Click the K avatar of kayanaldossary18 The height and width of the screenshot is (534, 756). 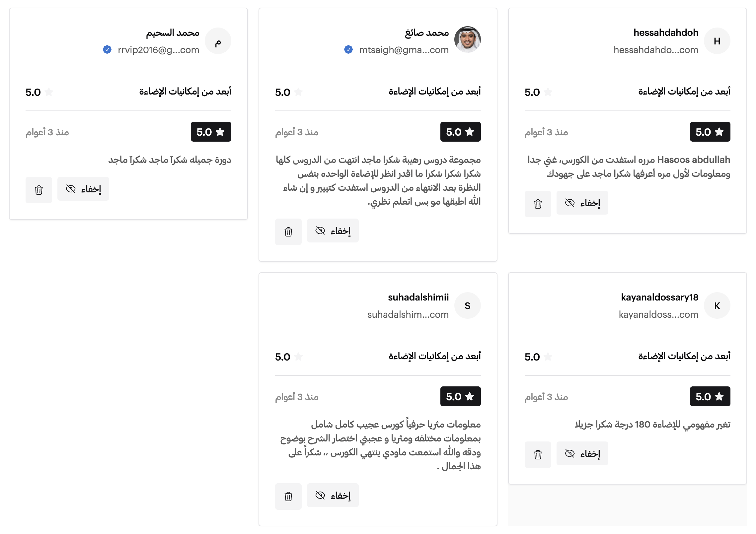(x=717, y=305)
